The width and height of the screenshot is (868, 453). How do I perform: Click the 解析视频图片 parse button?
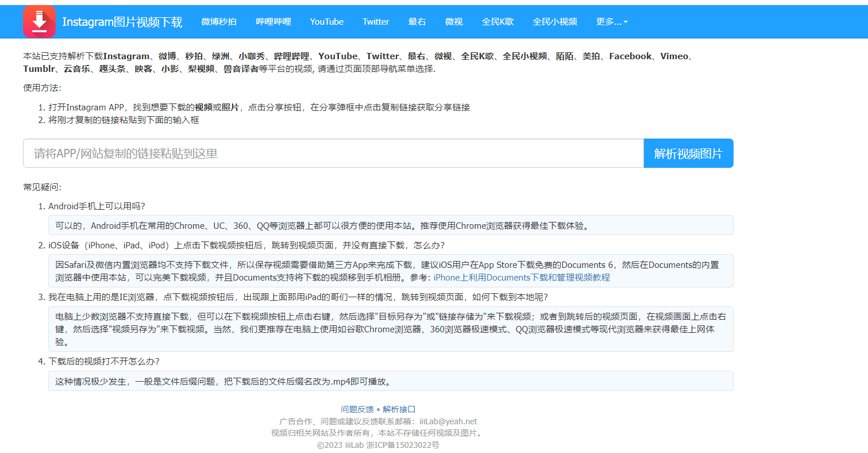point(688,153)
